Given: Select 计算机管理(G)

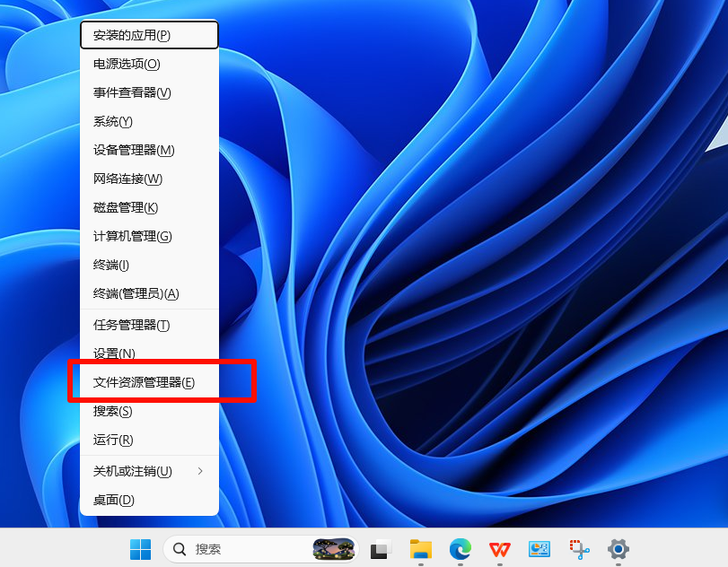Looking at the screenshot, I should pyautogui.click(x=150, y=237).
